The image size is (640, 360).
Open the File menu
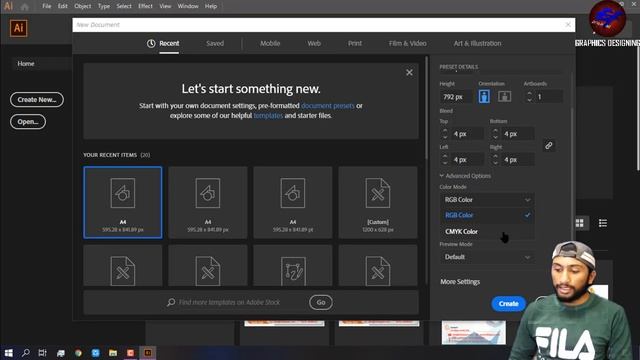click(x=47, y=6)
